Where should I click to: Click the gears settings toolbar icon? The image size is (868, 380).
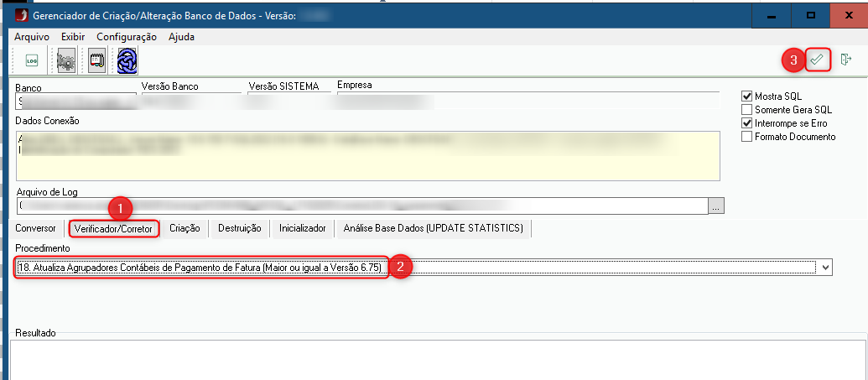[x=65, y=60]
